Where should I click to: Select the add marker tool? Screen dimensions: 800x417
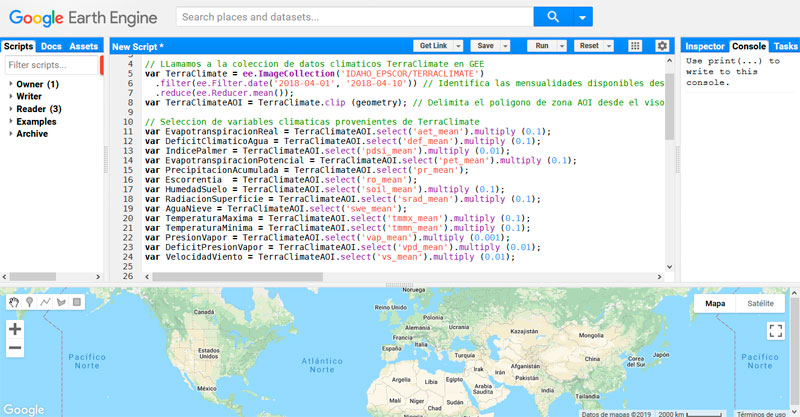pyautogui.click(x=30, y=302)
